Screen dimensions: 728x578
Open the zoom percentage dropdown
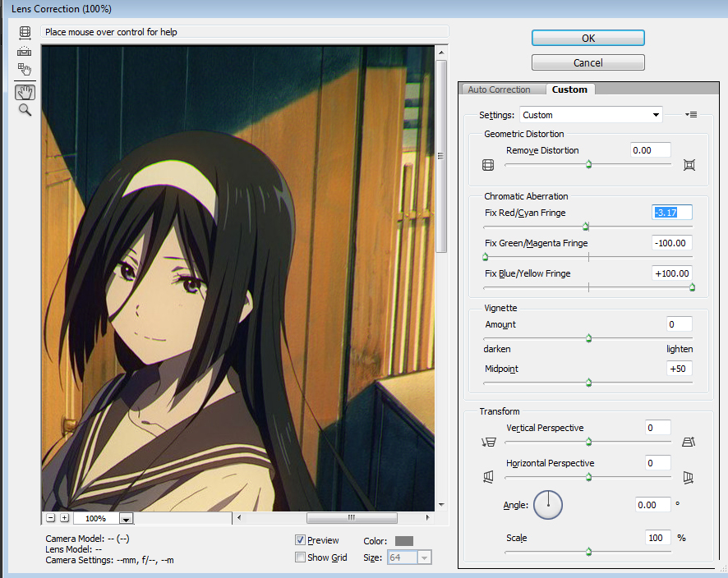pyautogui.click(x=126, y=519)
